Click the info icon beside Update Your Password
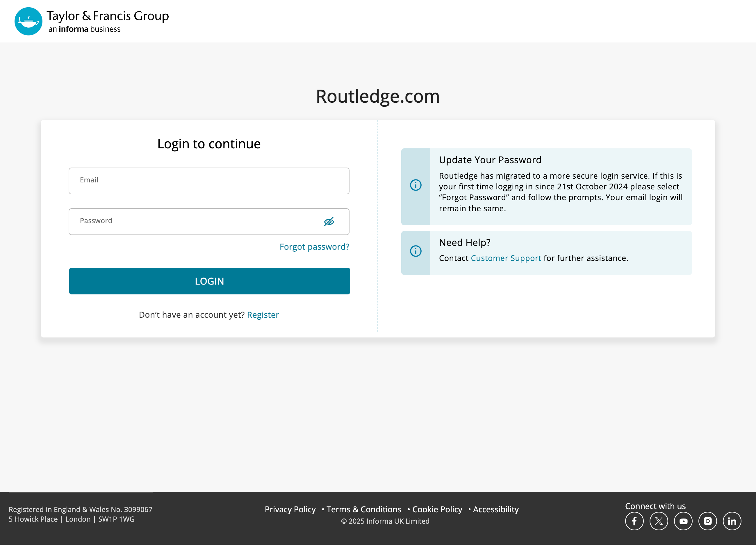 [416, 185]
